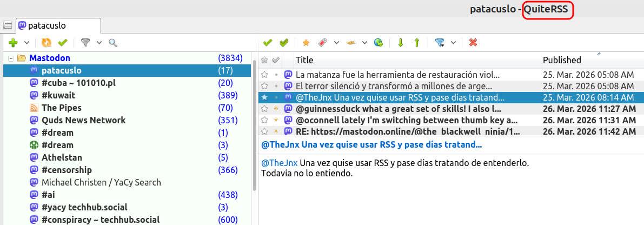This screenshot has height=225, width=644.
Task: Expand the Add feed dropdown arrow
Action: [26, 42]
